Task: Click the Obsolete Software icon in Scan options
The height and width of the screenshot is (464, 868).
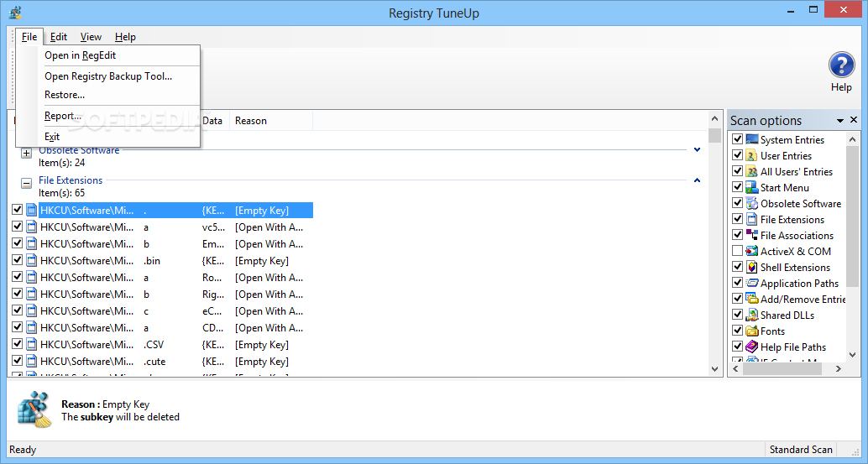Action: (752, 203)
